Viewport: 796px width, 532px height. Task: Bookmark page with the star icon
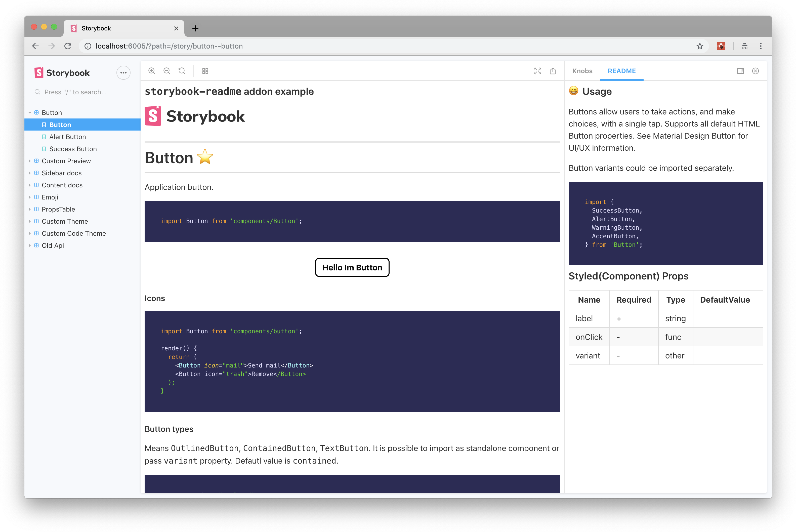coord(700,46)
